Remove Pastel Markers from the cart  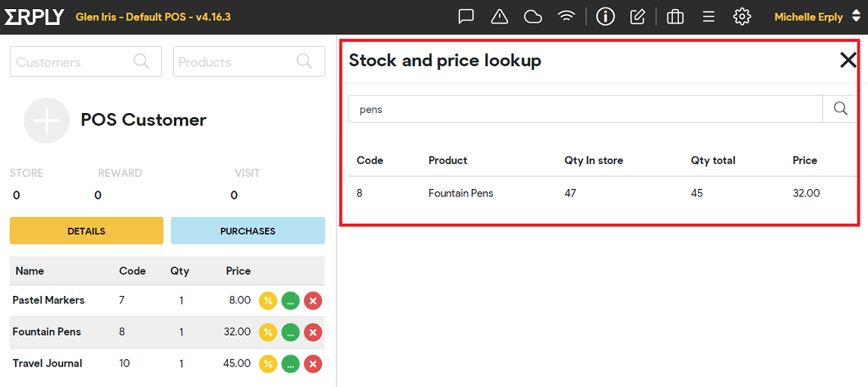(313, 300)
